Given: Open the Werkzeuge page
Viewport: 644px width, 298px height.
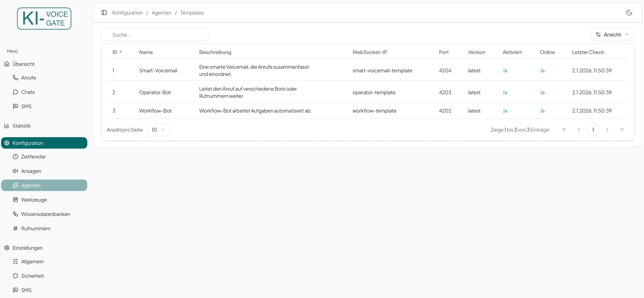Looking at the screenshot, I should click(34, 200).
